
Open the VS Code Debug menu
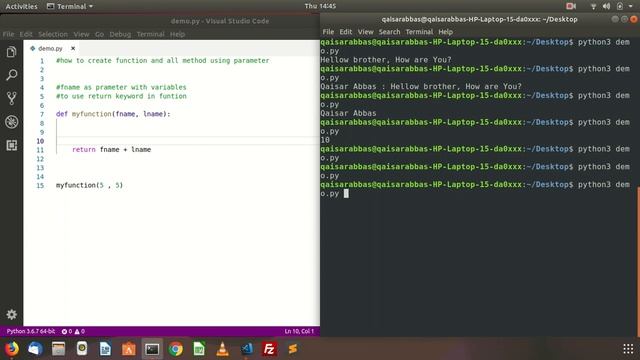click(120, 34)
